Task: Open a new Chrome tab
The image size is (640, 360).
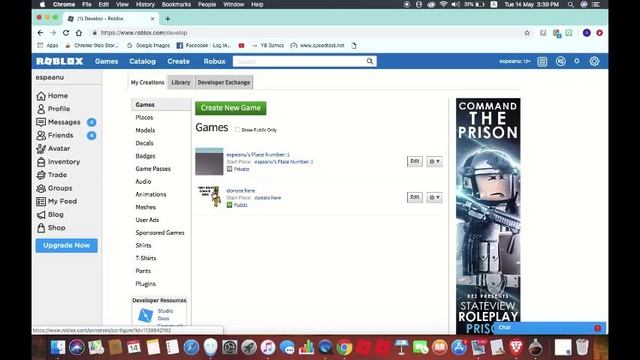Action: click(x=168, y=19)
